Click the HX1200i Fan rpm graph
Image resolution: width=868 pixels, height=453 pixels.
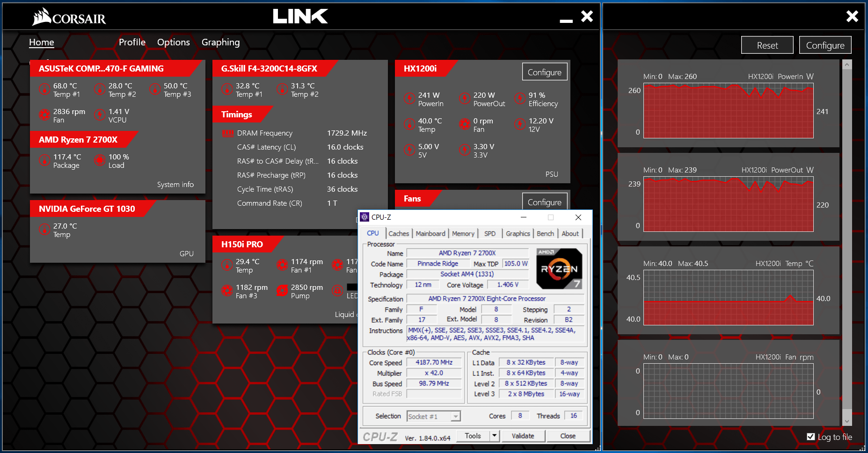[x=728, y=391]
